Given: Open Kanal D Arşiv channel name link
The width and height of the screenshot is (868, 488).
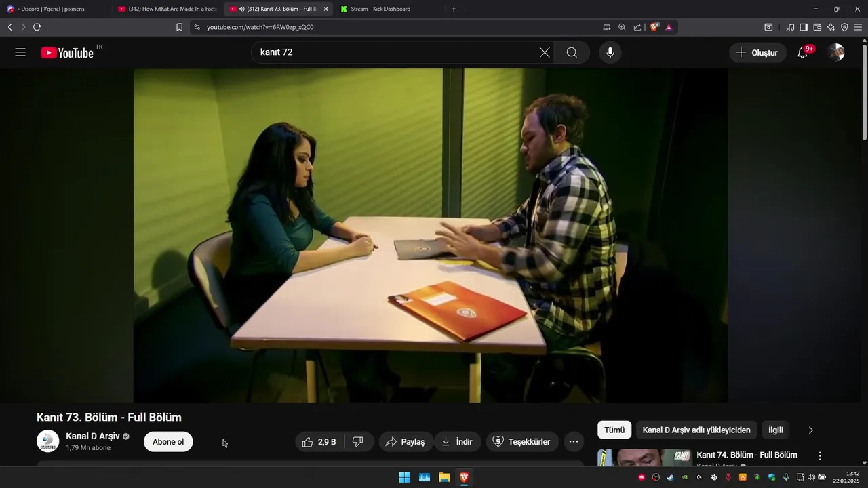Looking at the screenshot, I should pos(93,436).
